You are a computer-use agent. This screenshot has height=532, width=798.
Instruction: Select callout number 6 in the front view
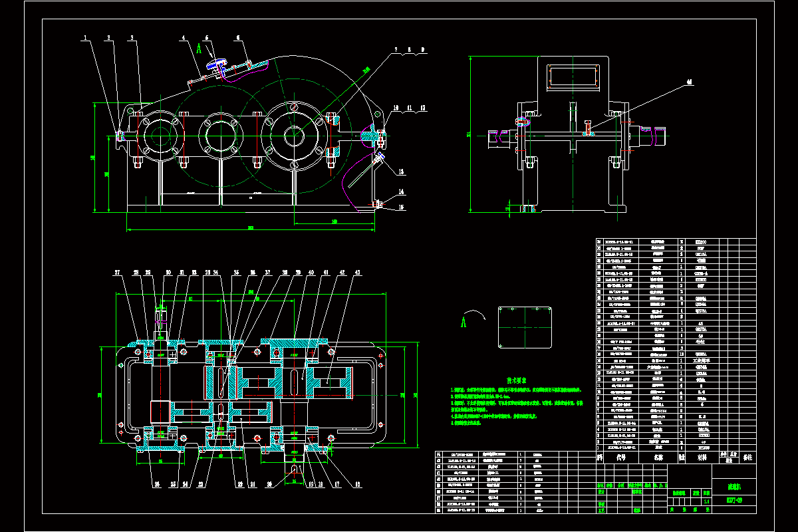(237, 38)
